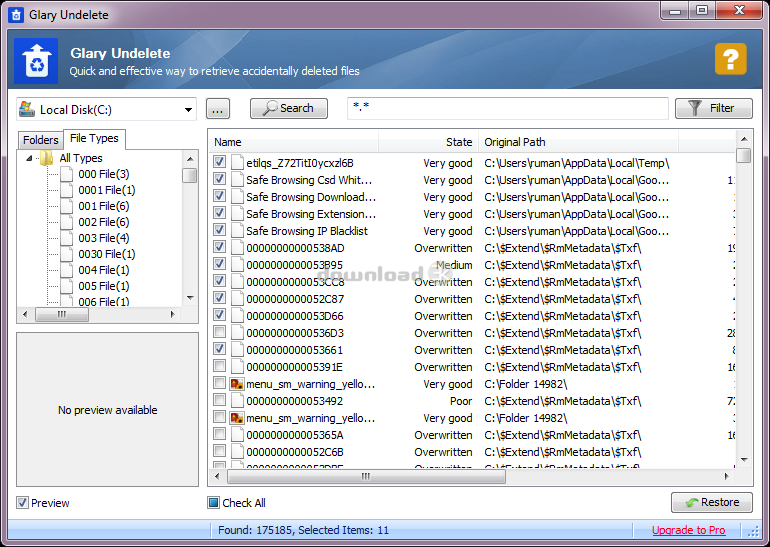770x547 pixels.
Task: Uncheck Safe Browsing Download file checkbox
Action: pyautogui.click(x=219, y=195)
